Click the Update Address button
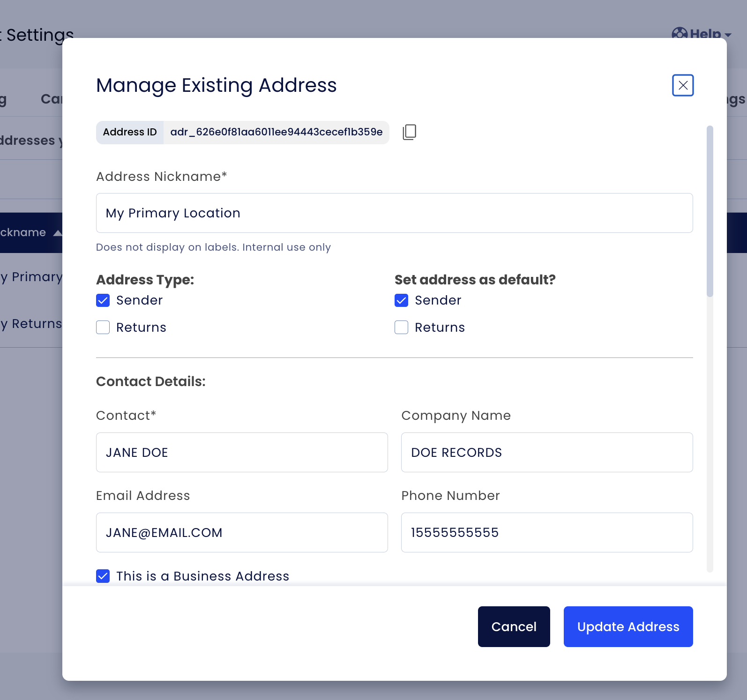This screenshot has width=747, height=700. click(x=628, y=627)
